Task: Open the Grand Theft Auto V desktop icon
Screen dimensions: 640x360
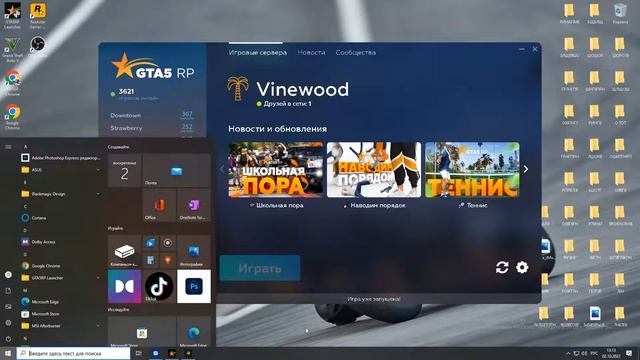Action: point(12,49)
